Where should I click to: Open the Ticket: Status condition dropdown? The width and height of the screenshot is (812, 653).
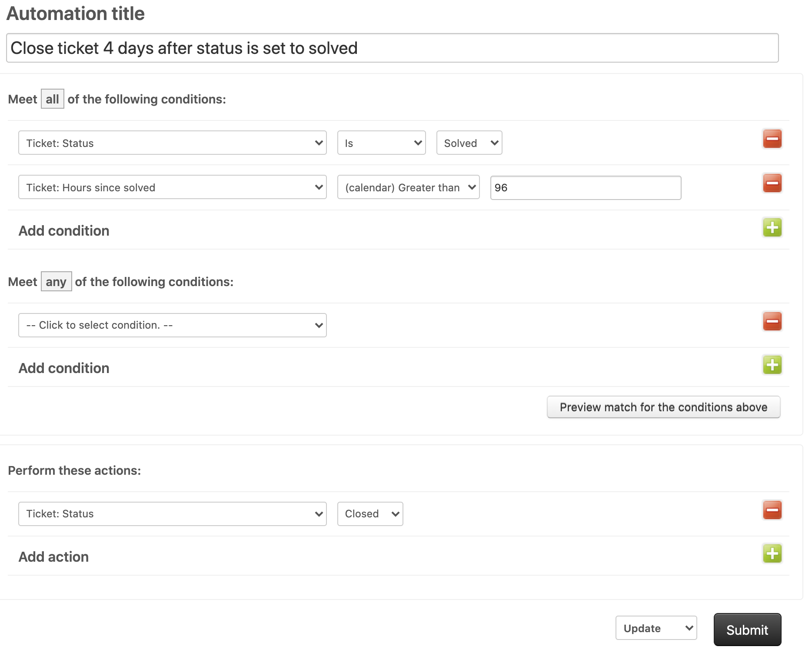coord(172,143)
